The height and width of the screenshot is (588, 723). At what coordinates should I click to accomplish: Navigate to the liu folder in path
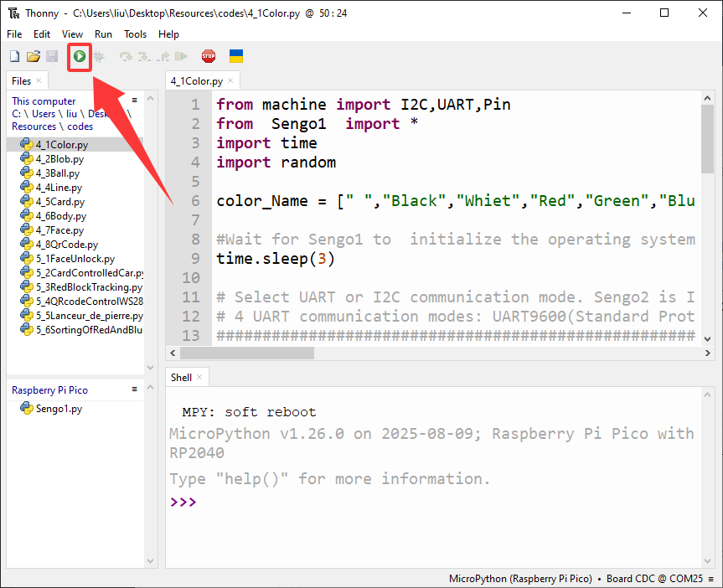pos(71,114)
